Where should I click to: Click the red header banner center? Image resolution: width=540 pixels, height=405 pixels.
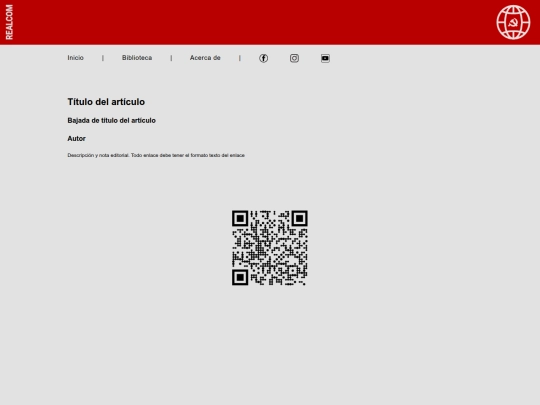click(270, 22)
